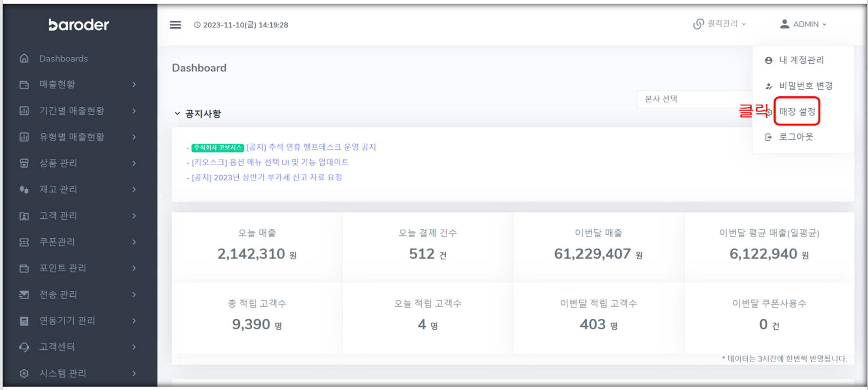Open the 2023년 상반기 부가세 신고 notice

point(267,177)
